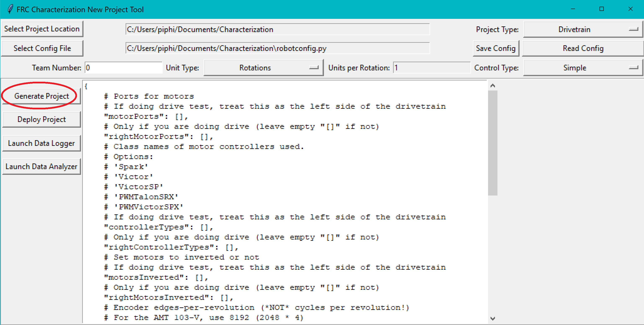Click the project location path field
644x325 pixels.
coord(278,30)
